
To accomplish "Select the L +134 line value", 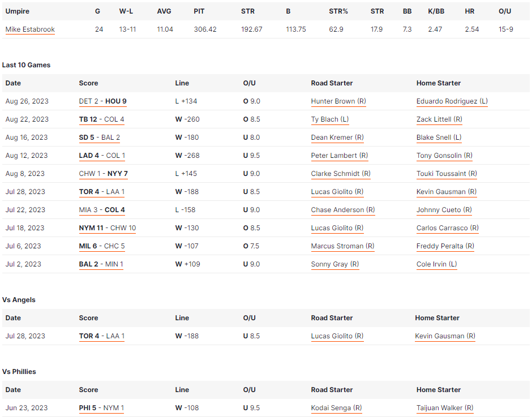I will [x=186, y=101].
